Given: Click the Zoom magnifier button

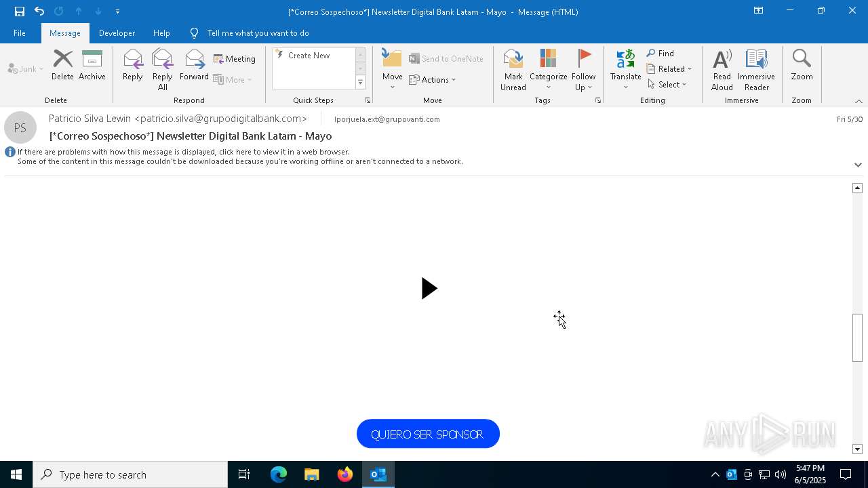Looking at the screenshot, I should [802, 65].
